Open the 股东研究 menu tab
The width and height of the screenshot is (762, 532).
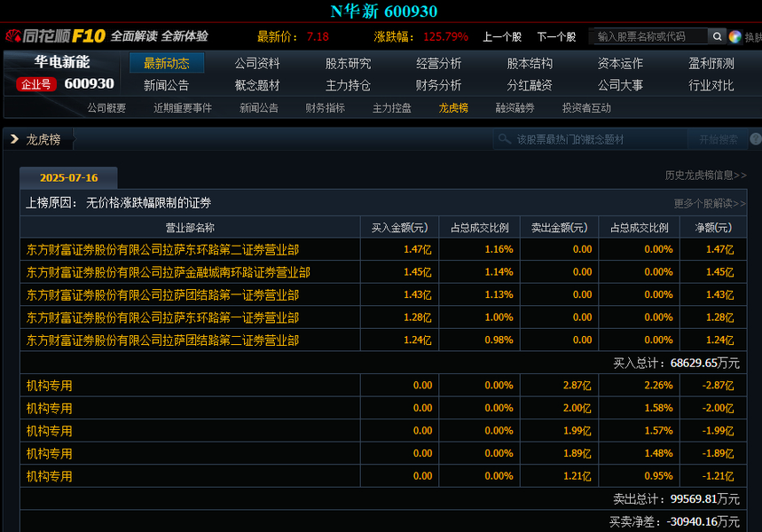tap(348, 64)
